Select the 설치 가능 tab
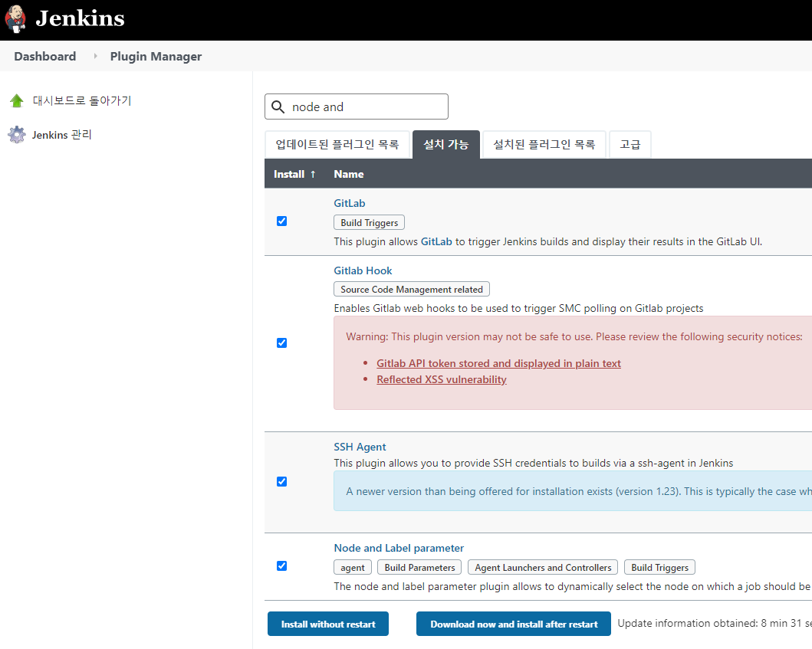Screen dimensions: 812x649 point(446,144)
